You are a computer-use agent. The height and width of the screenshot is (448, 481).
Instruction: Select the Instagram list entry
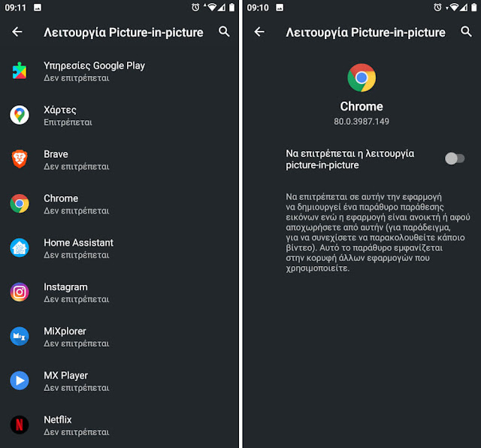(119, 292)
